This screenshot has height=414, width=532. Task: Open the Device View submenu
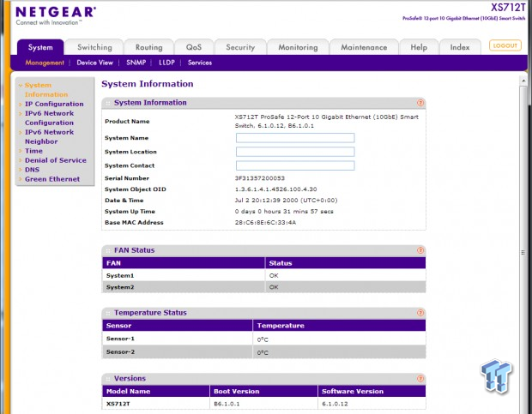[94, 63]
